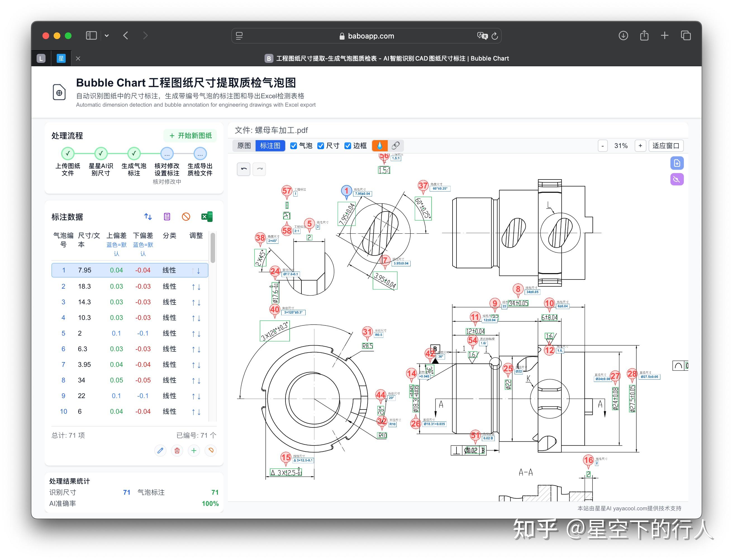Click the red trash delete icon
733x560 pixels.
pyautogui.click(x=177, y=451)
